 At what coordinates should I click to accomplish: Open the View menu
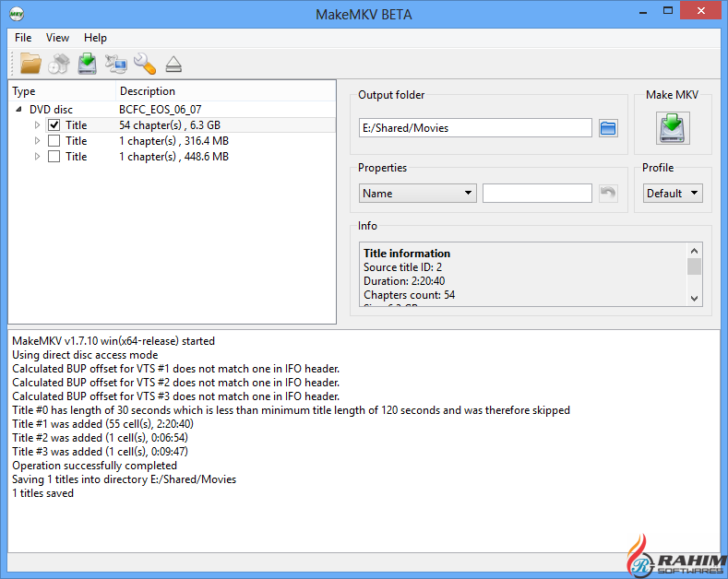point(57,38)
